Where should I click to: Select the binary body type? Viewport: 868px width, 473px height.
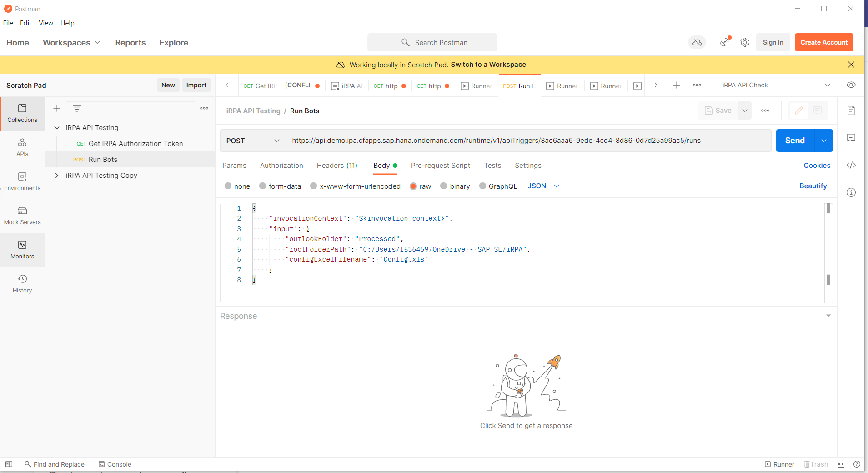[x=443, y=186]
